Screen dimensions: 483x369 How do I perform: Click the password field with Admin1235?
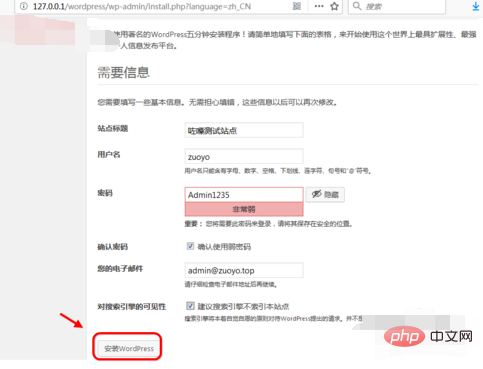[244, 195]
